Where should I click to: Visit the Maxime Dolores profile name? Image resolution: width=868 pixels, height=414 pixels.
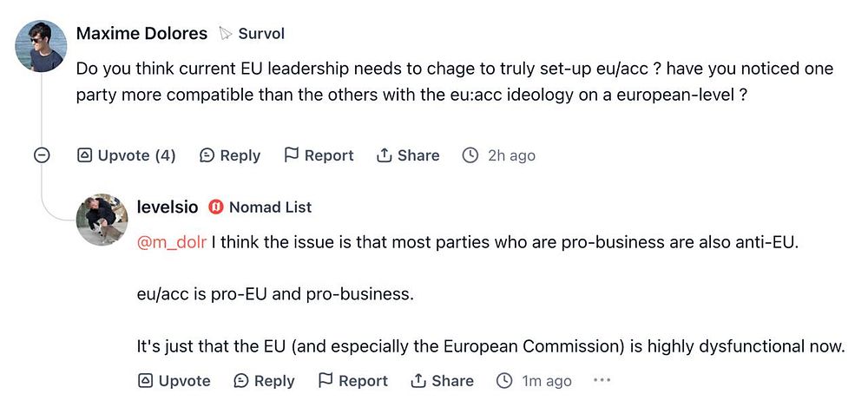click(141, 34)
